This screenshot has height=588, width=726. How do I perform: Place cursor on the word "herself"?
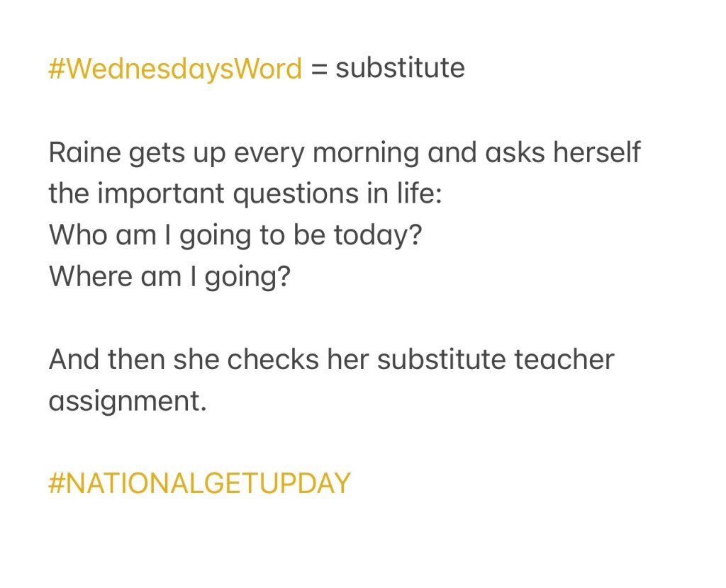tap(597, 152)
